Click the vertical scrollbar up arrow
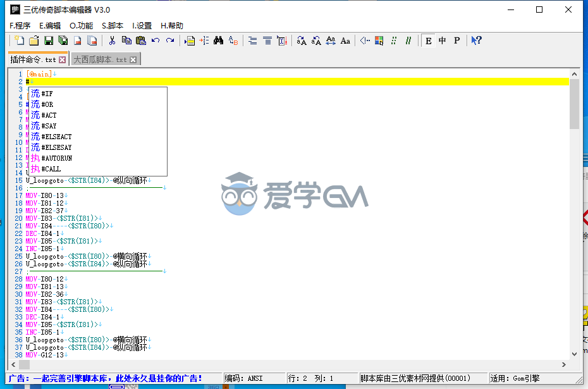 pyautogui.click(x=574, y=74)
